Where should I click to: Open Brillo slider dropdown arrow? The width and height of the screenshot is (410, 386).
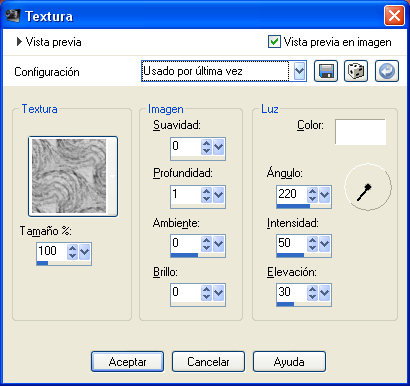coord(218,293)
